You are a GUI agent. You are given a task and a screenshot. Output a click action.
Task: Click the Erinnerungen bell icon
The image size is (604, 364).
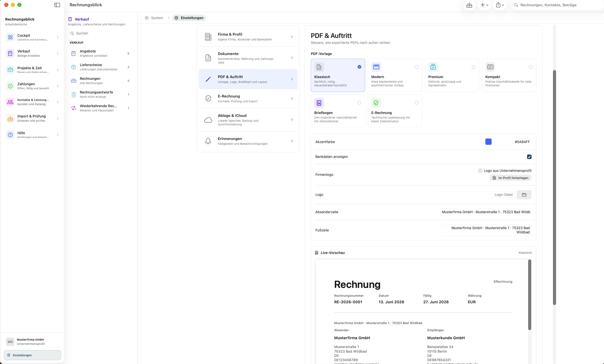coord(208,141)
